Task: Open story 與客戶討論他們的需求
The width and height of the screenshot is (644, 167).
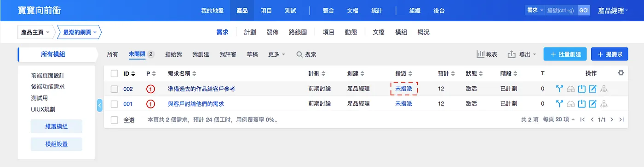Action: pos(196,104)
